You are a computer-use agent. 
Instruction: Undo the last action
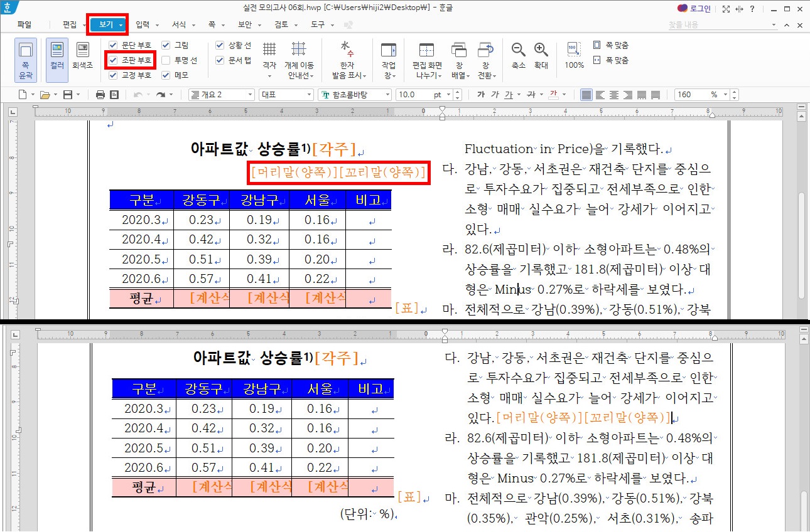pyautogui.click(x=138, y=95)
